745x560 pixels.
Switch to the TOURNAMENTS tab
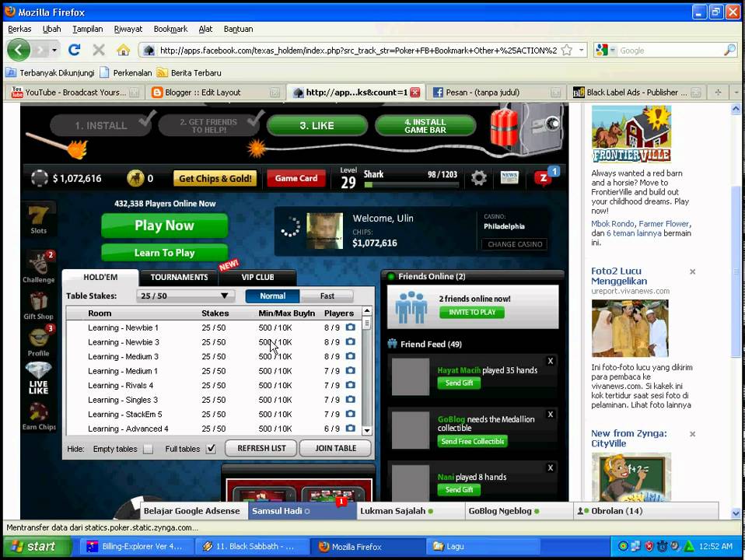[179, 277]
